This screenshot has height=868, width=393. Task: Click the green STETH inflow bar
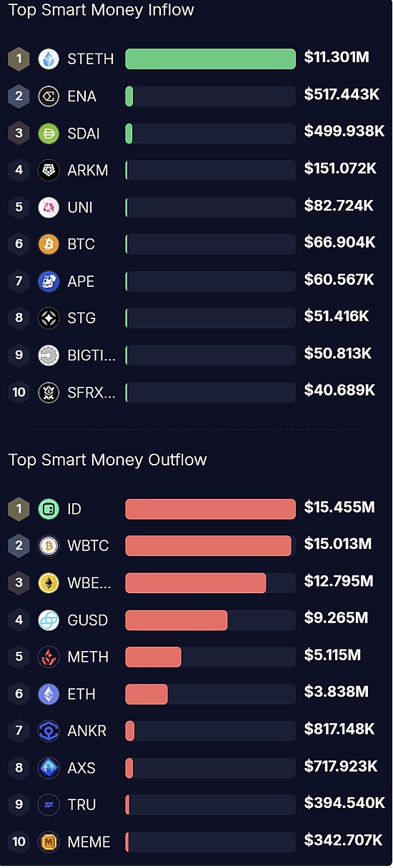pos(211,59)
